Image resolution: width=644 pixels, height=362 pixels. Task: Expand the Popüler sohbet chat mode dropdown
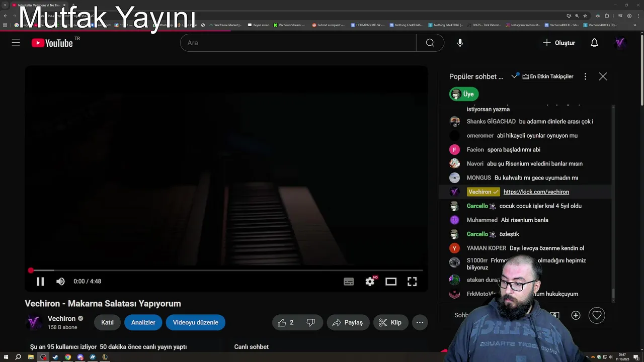click(x=484, y=76)
